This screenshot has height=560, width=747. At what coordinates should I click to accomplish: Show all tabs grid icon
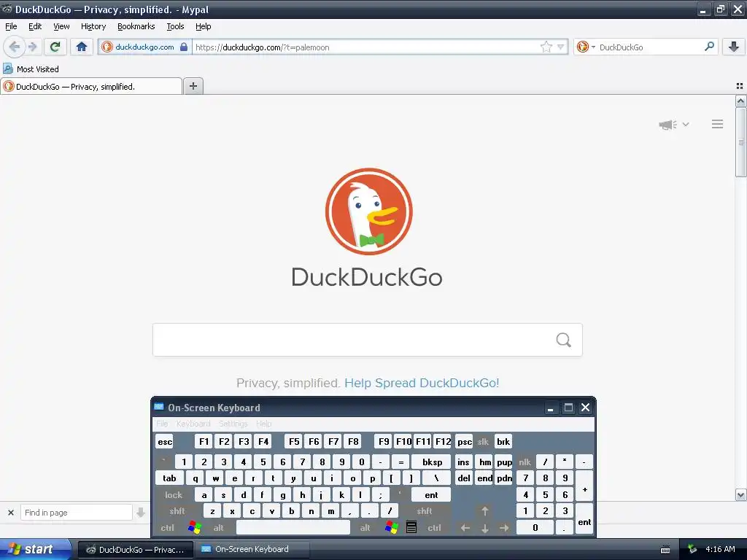[740, 86]
